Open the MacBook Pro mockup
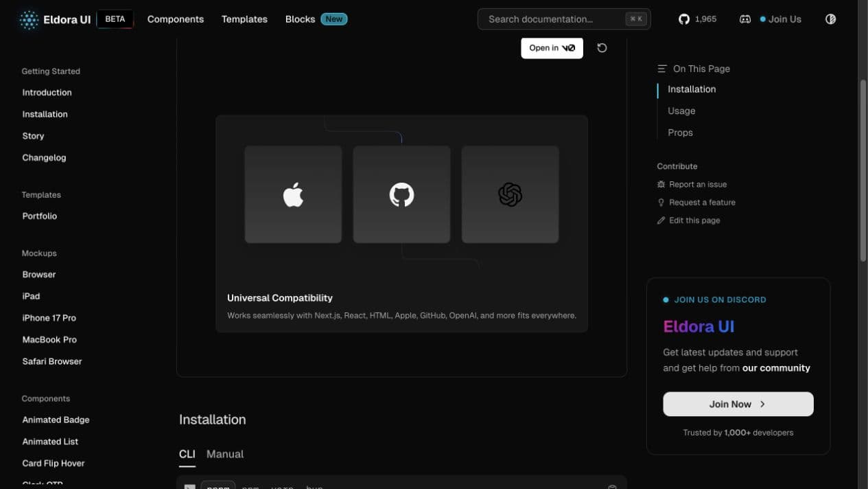The width and height of the screenshot is (868, 489). (x=49, y=339)
